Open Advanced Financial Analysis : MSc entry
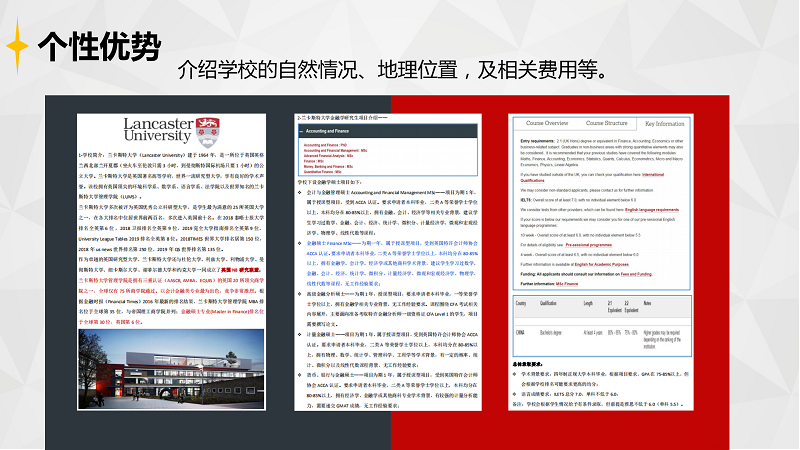800x450 pixels. (x=328, y=156)
